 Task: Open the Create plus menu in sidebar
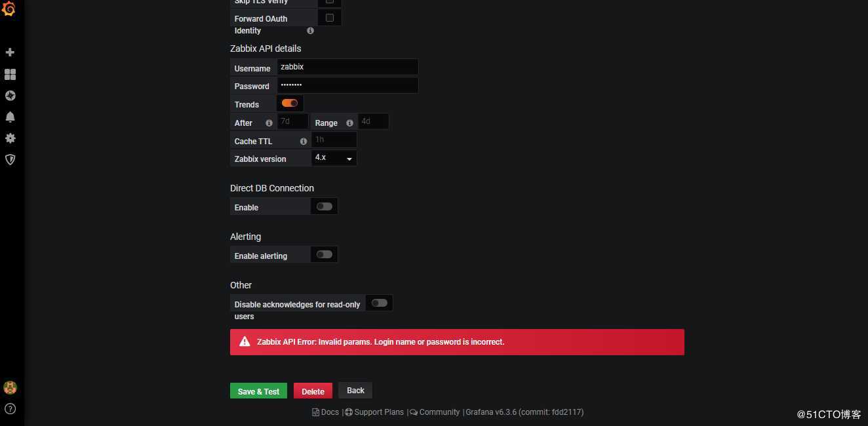pos(10,52)
